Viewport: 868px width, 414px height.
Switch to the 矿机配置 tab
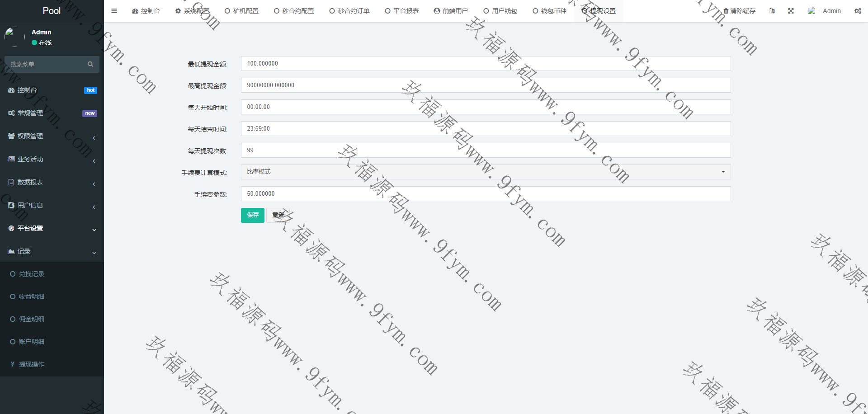click(242, 11)
